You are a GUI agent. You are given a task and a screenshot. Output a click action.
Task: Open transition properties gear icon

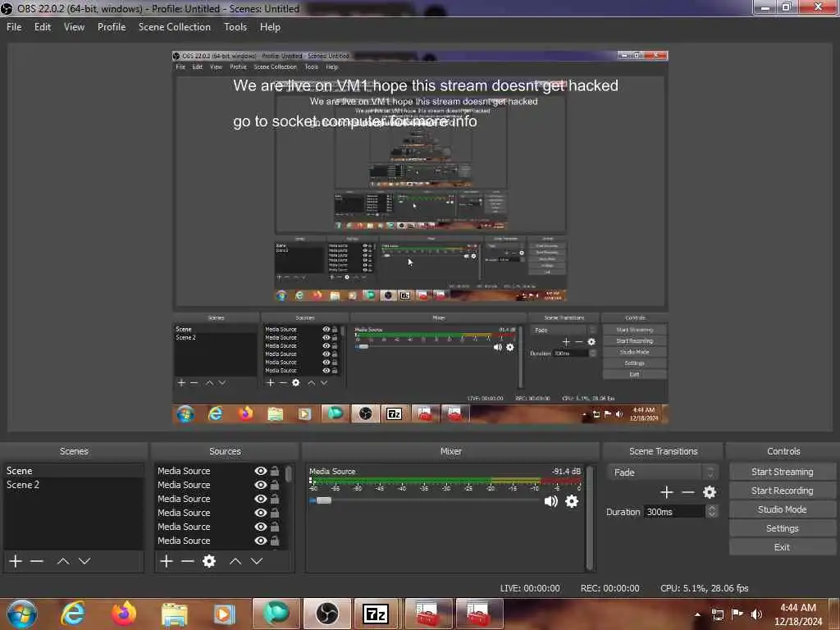click(710, 492)
